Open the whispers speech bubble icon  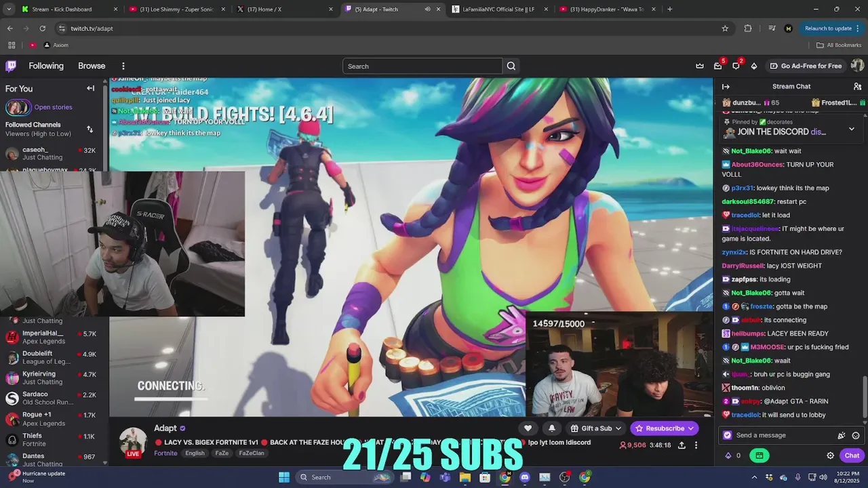736,66
